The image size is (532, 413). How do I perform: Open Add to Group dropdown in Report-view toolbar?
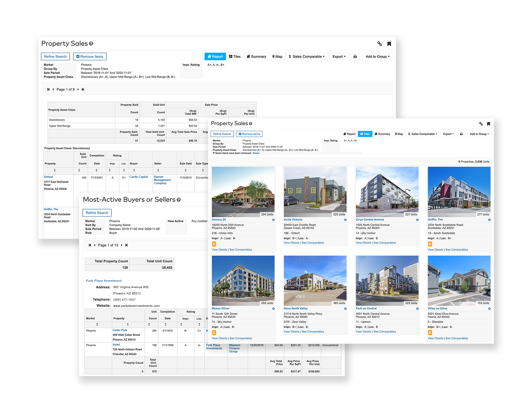(377, 57)
